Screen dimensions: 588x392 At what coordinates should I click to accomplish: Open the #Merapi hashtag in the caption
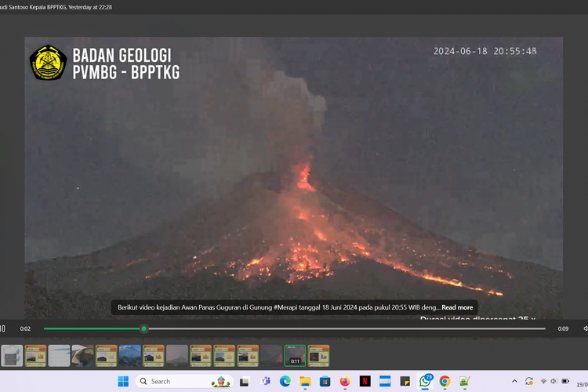(x=285, y=307)
